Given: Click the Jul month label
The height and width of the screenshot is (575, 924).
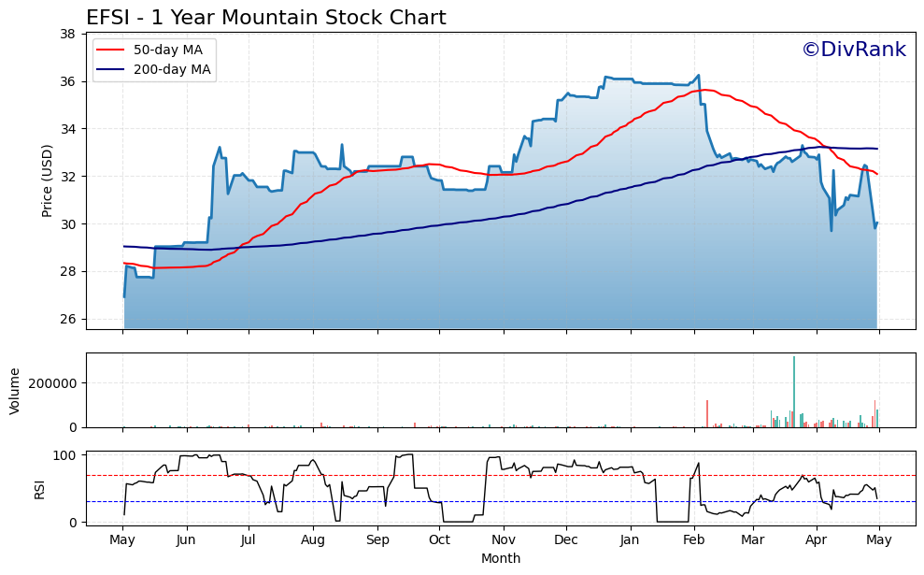Looking at the screenshot, I should [249, 540].
